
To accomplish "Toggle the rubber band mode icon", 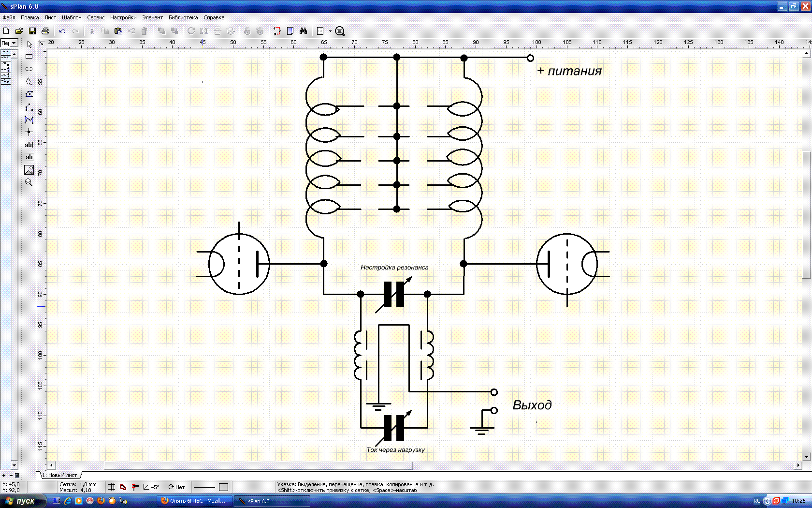I will point(123,487).
